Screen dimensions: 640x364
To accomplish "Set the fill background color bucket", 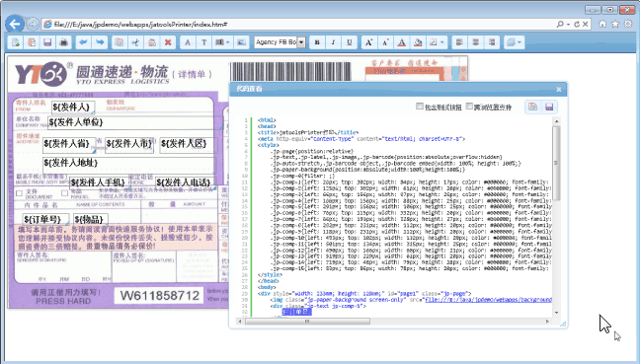I will click(418, 42).
